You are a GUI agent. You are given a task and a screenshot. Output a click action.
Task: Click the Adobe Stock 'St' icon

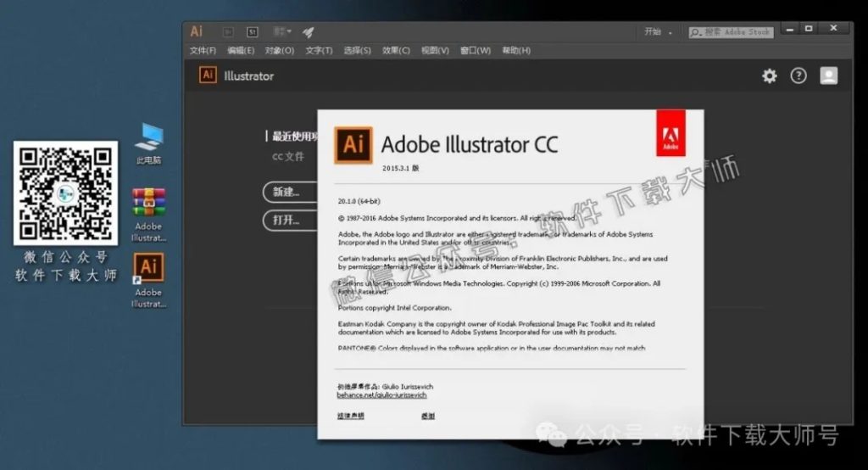[x=253, y=32]
